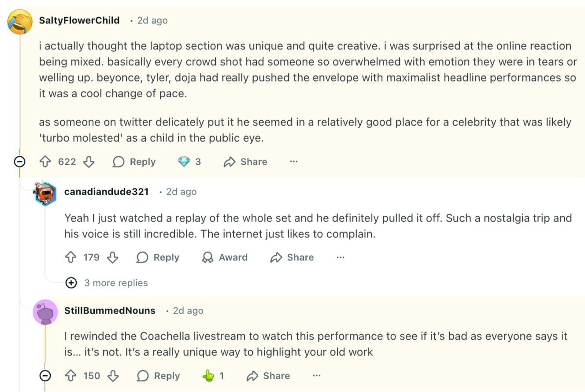Open more options on SaltyFlowerChild's comment
Screen dimensions: 585x392
[294, 162]
